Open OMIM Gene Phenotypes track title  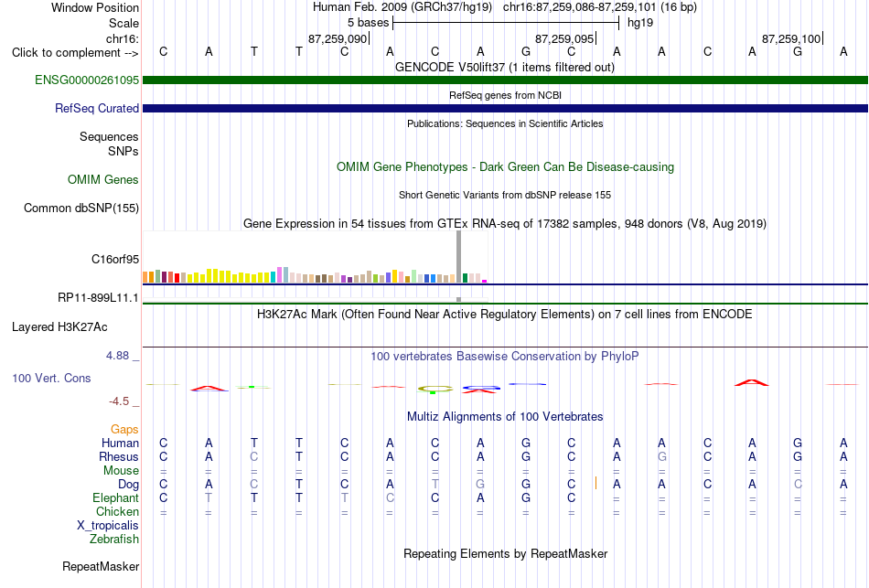(505, 166)
